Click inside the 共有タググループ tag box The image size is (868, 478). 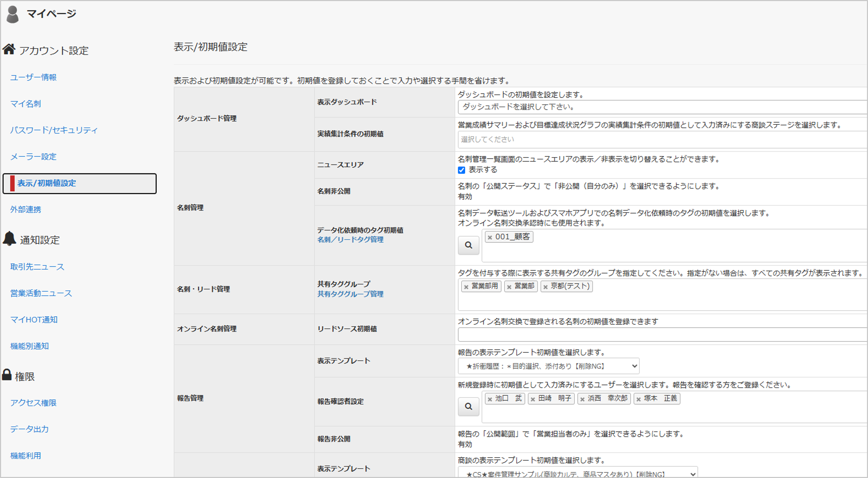[x=662, y=295]
